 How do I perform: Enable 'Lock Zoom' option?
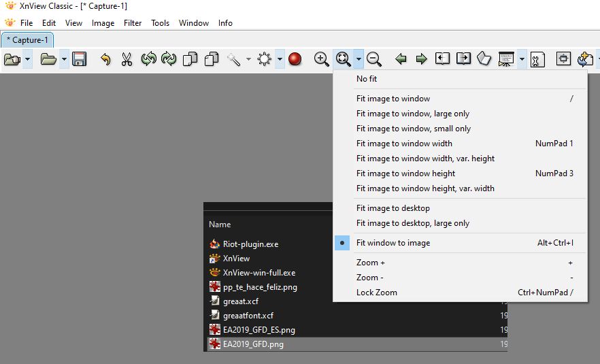coord(376,293)
